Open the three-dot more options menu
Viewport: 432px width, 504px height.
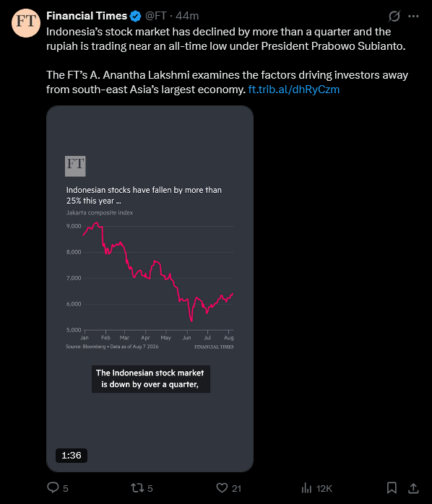coord(413,16)
